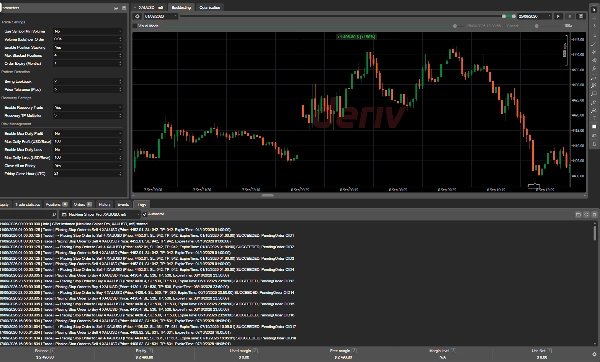Select the cursor tool in right toolbar
This screenshot has width=600, height=362.
[x=594, y=10]
